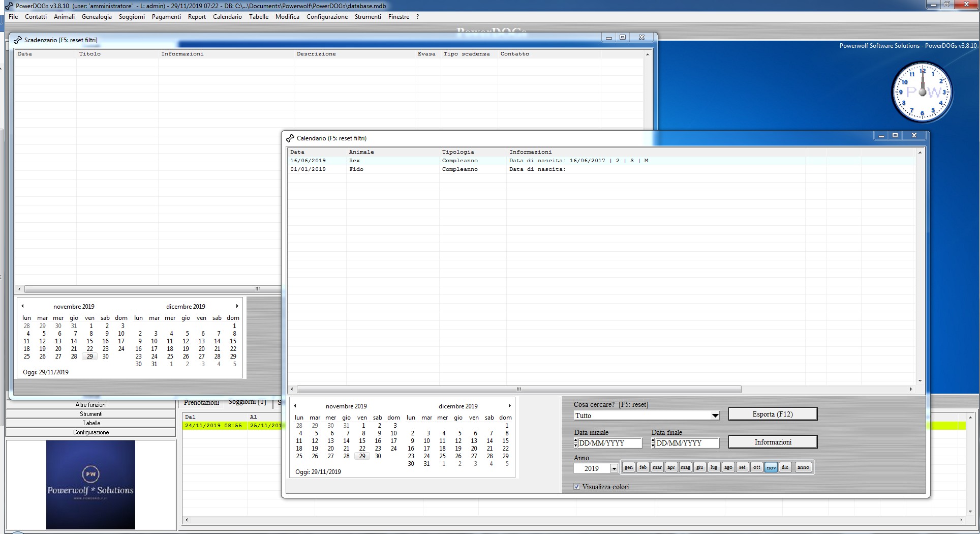Open the Contatti menu
Screen dimensions: 980x534
coord(36,17)
